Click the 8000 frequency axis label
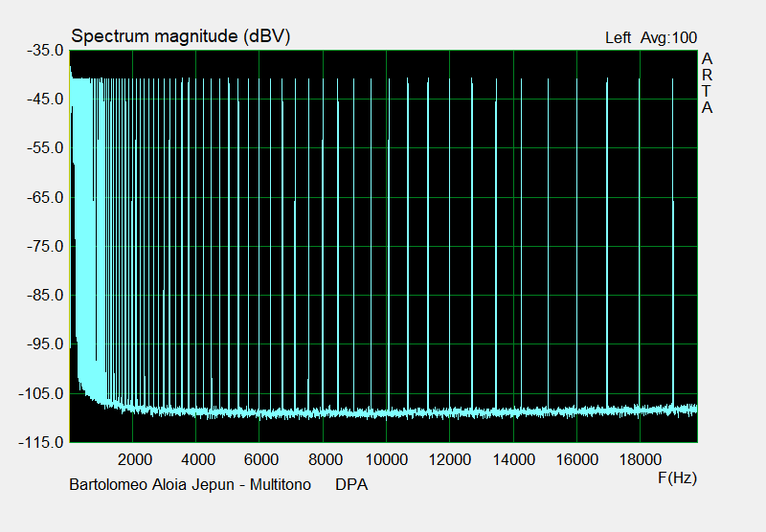The width and height of the screenshot is (766, 532). [326, 460]
